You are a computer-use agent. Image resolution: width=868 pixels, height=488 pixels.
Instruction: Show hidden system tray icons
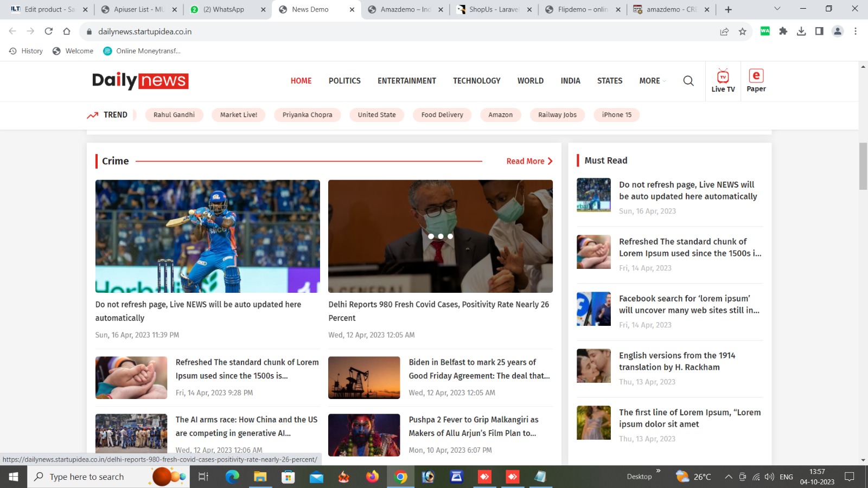tap(729, 477)
